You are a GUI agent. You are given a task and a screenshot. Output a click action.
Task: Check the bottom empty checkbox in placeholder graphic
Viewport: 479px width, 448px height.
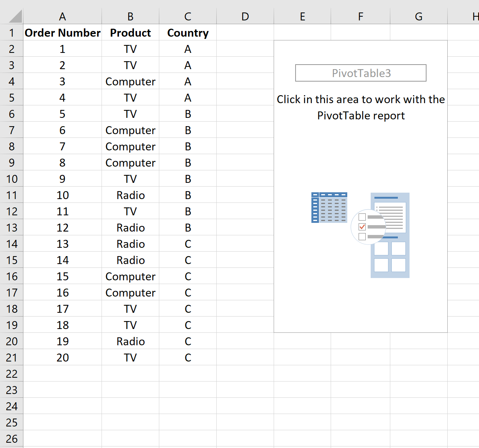[x=362, y=237]
